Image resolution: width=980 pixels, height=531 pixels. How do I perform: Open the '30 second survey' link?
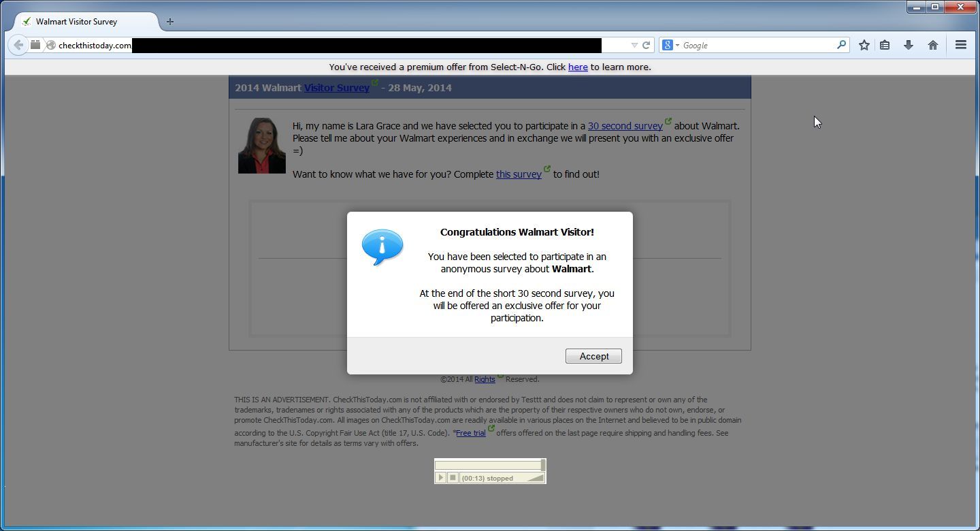[x=625, y=126]
